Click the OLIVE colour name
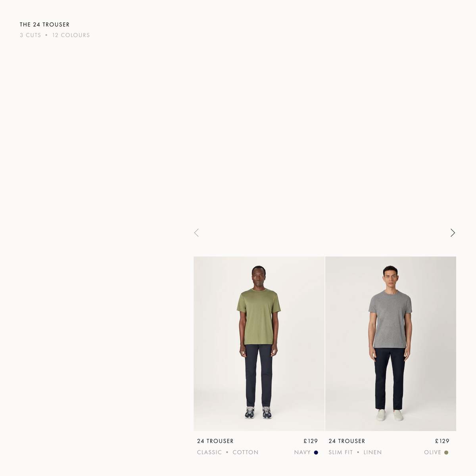 coord(433,453)
